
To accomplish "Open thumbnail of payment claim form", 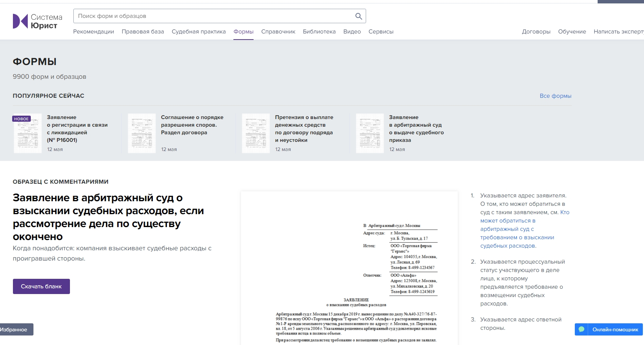I will coord(256,133).
